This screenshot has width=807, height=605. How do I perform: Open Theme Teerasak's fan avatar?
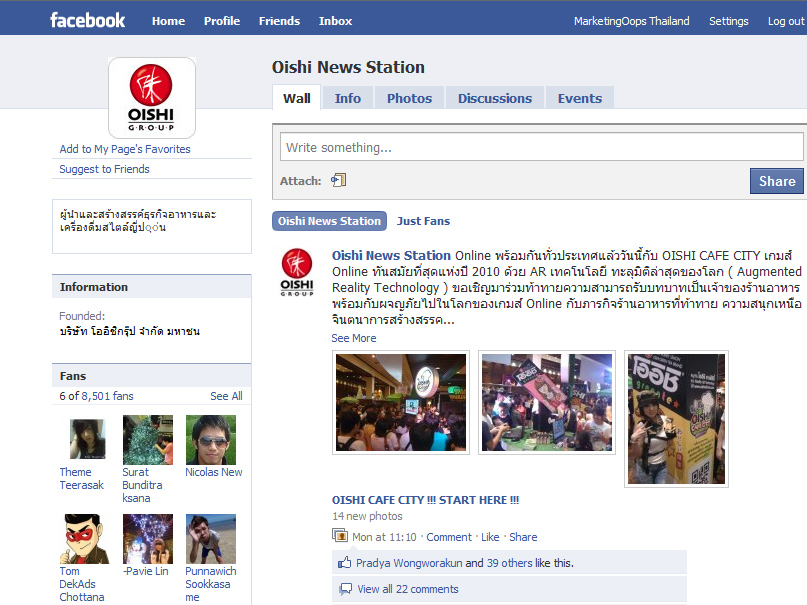pos(87,439)
